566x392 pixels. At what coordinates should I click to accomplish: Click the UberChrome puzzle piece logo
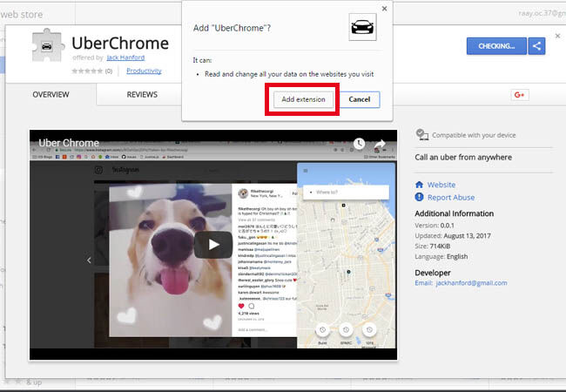click(x=47, y=45)
